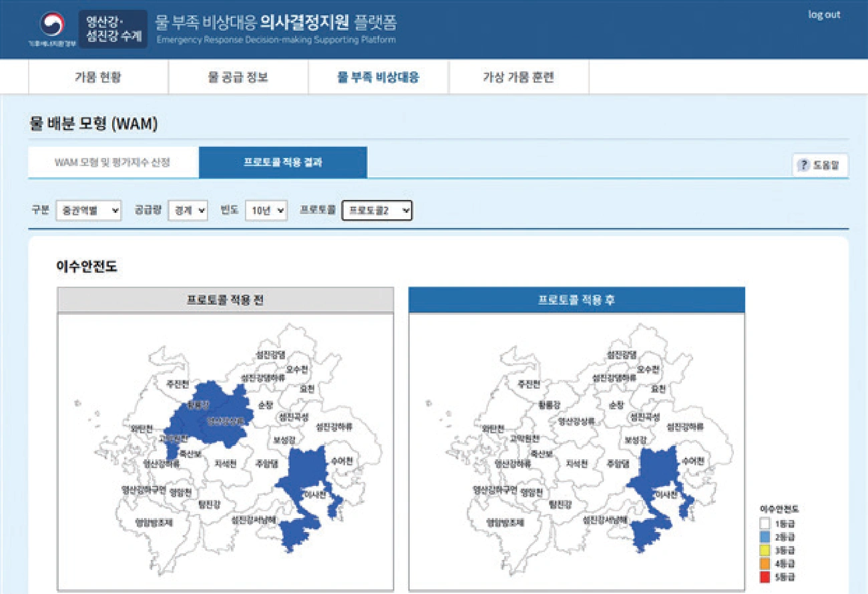Click the 4등급 orange legend swatch
Viewport: 868px width, 594px height.
pos(767,564)
